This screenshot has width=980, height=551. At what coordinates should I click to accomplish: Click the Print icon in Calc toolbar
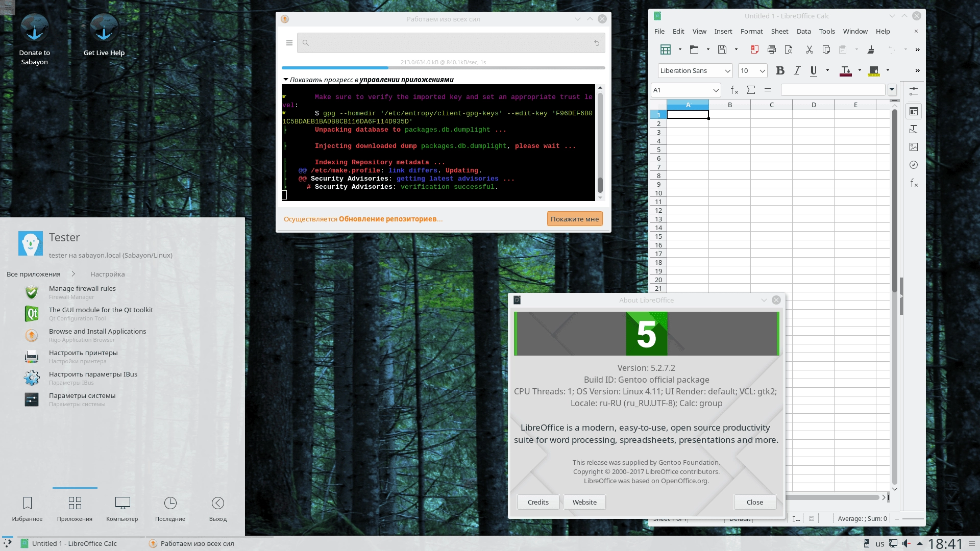click(x=772, y=49)
